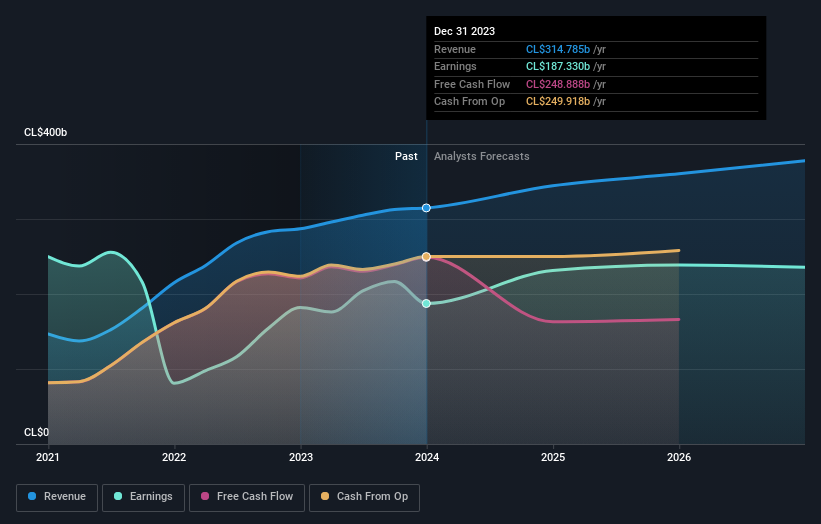Click the Revenue row label in tooltip
821x524 pixels.
(x=455, y=49)
